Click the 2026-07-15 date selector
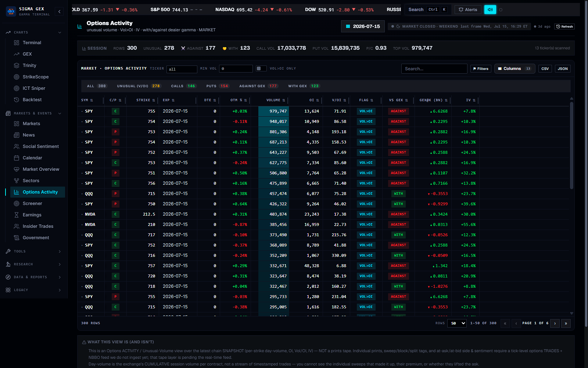This screenshot has height=368, width=588. pyautogui.click(x=363, y=26)
